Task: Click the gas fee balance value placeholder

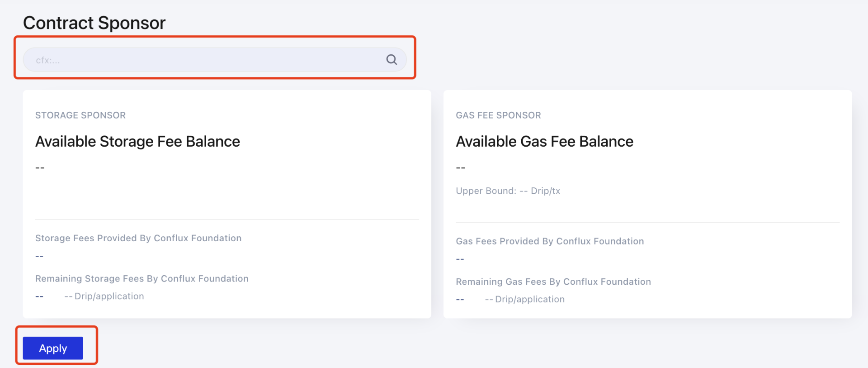Action: [460, 168]
